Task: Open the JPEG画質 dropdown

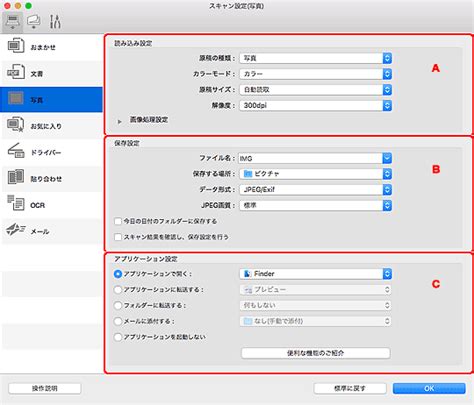Action: (x=315, y=205)
